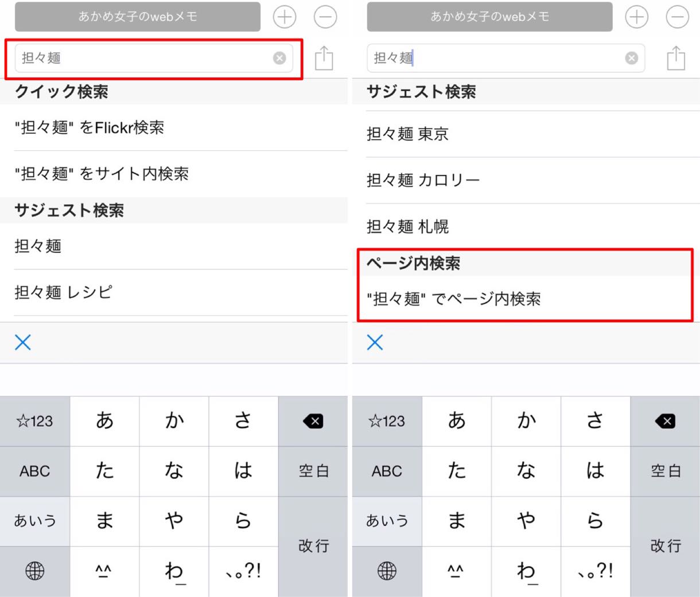This screenshot has width=700, height=597.
Task: Tap the minus icon in left screen
Action: 325,17
